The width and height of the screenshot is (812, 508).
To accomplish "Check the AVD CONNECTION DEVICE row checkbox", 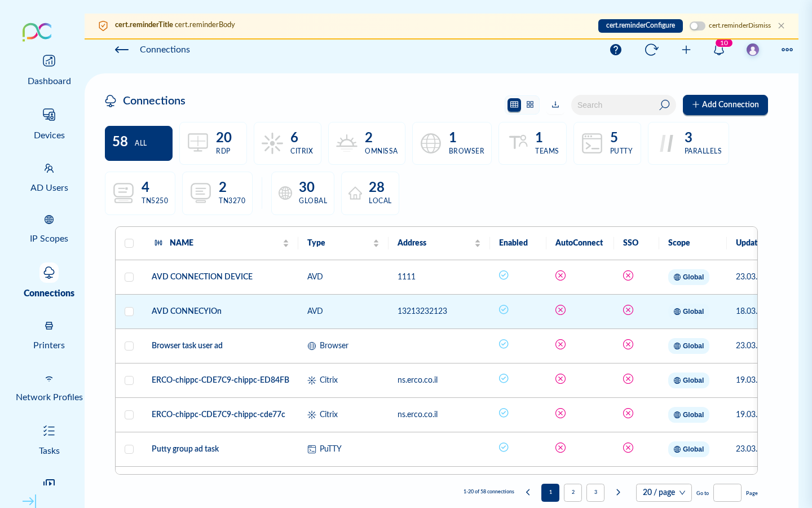I will pyautogui.click(x=129, y=277).
